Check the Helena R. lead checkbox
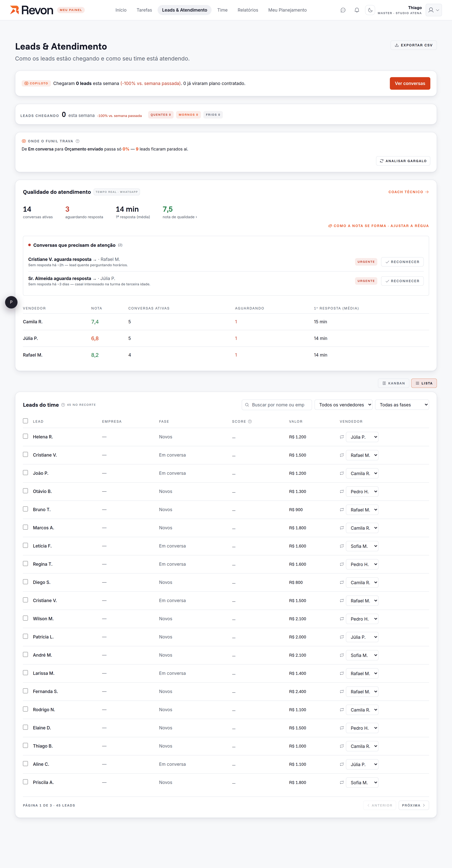Image resolution: width=452 pixels, height=868 pixels. [25, 436]
